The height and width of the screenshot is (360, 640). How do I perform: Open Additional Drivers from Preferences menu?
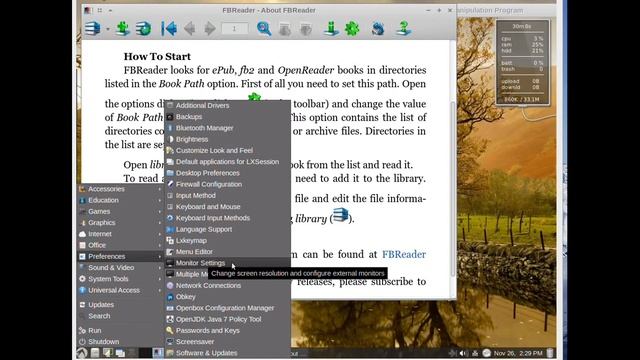[228, 105]
